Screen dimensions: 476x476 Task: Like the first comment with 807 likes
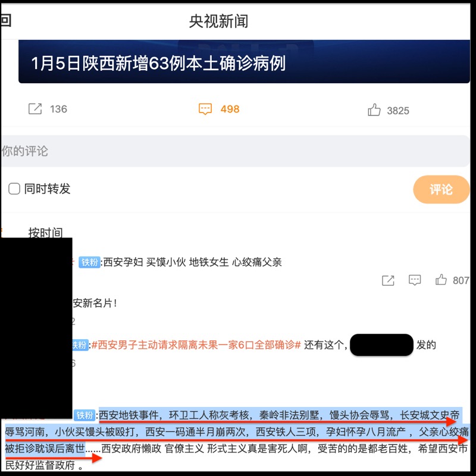[441, 280]
